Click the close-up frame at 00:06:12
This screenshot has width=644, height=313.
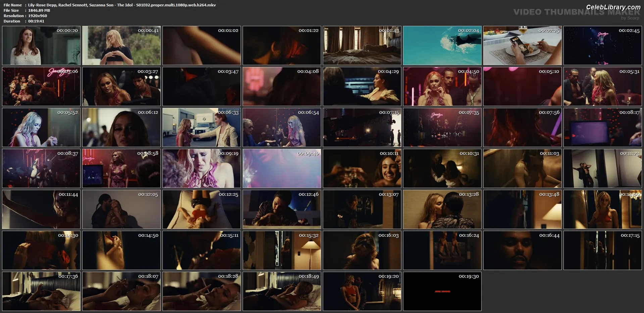pos(121,127)
